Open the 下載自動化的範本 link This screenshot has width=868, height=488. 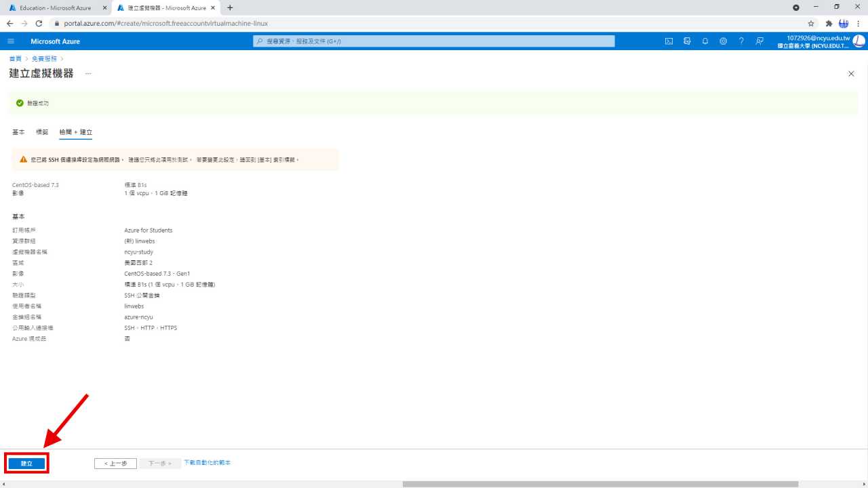tap(207, 463)
